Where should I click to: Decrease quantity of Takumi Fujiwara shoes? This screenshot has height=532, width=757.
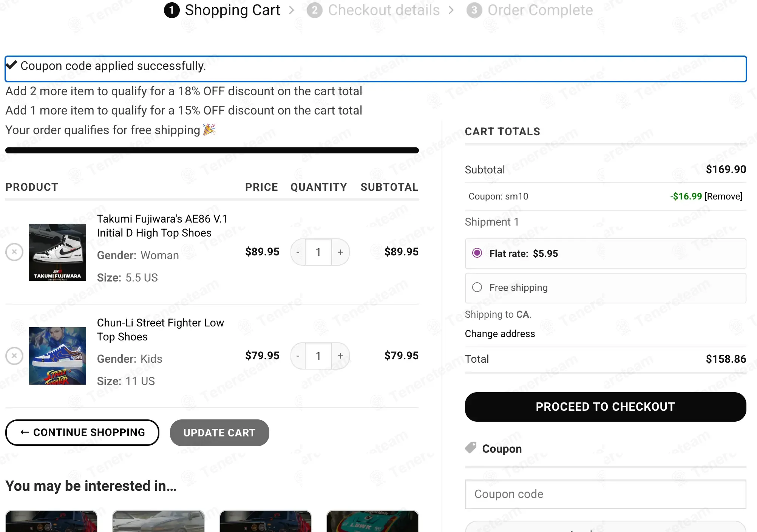[298, 252]
